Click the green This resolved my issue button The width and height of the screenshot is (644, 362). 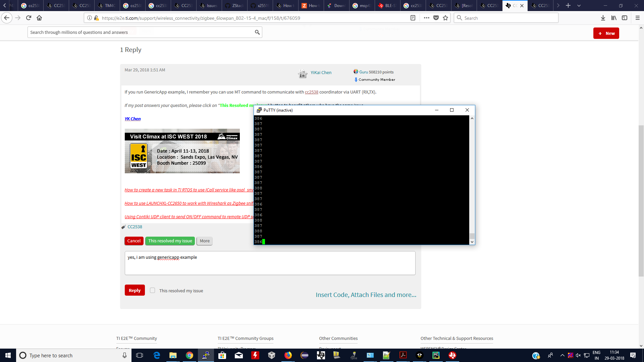[x=170, y=241]
